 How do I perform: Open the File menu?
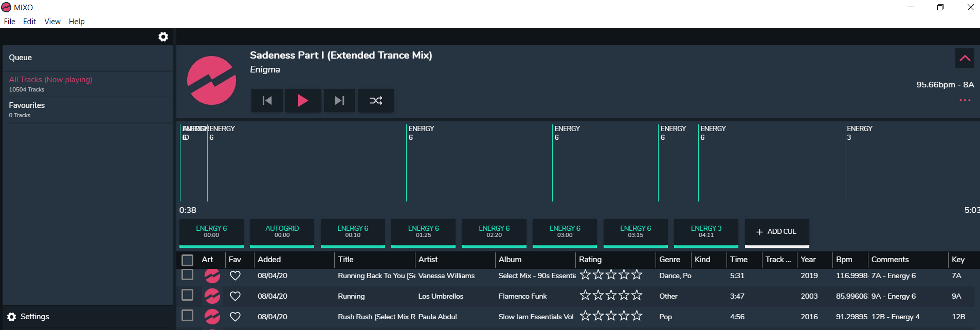[x=9, y=22]
